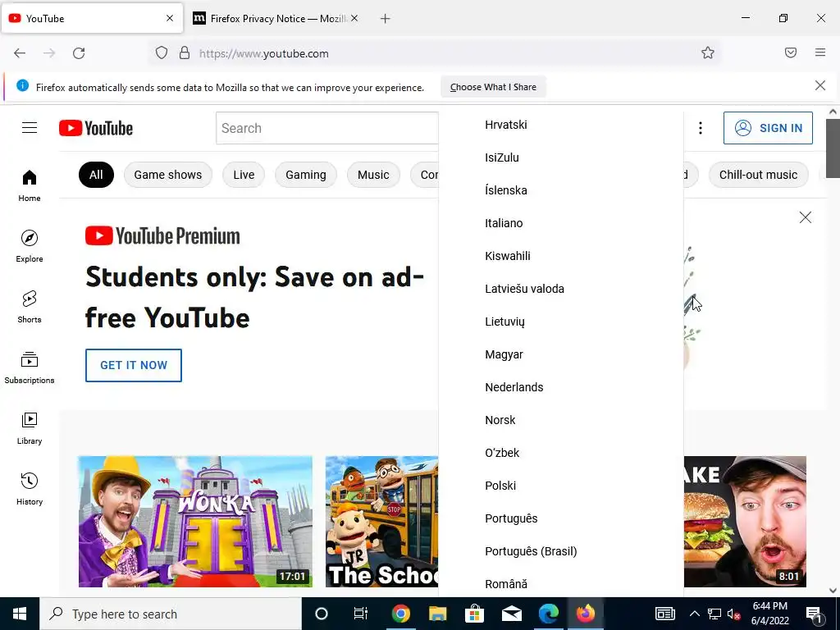Choose Latviešu valoda language

pyautogui.click(x=561, y=289)
